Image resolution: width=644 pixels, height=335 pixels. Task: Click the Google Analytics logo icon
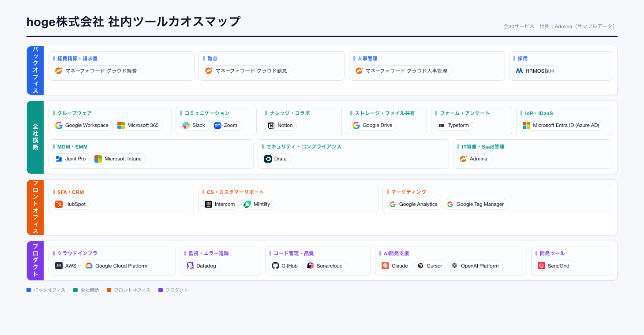tap(393, 204)
